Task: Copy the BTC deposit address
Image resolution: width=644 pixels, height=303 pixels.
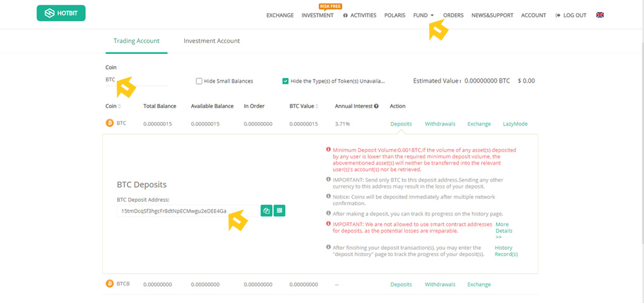Action: [267, 211]
